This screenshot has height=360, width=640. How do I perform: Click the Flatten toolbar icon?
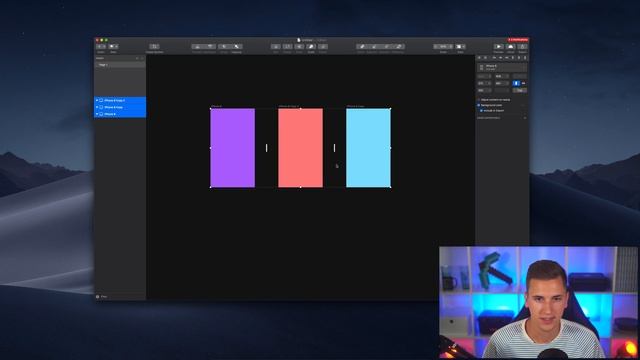tap(323, 47)
